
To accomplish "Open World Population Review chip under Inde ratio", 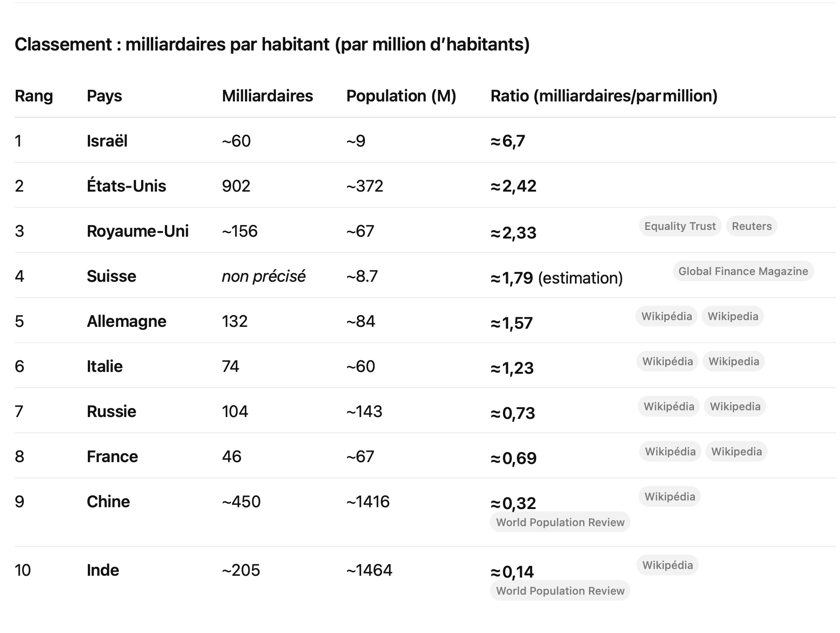I will 560,591.
